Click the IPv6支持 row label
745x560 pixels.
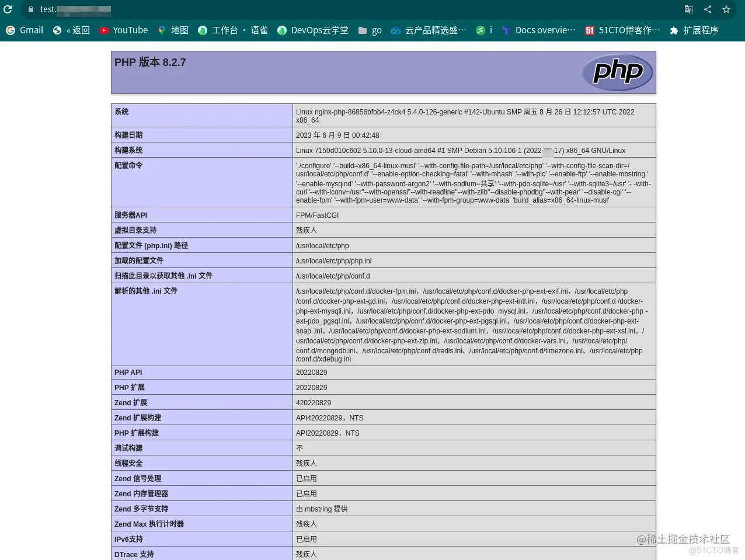[128, 540]
